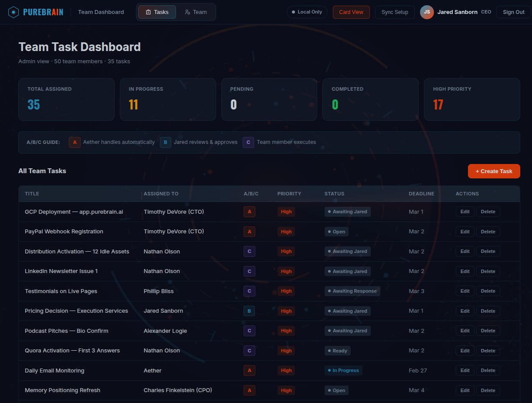The height and width of the screenshot is (403, 532).
Task: Toggle the Card View mode
Action: click(351, 12)
